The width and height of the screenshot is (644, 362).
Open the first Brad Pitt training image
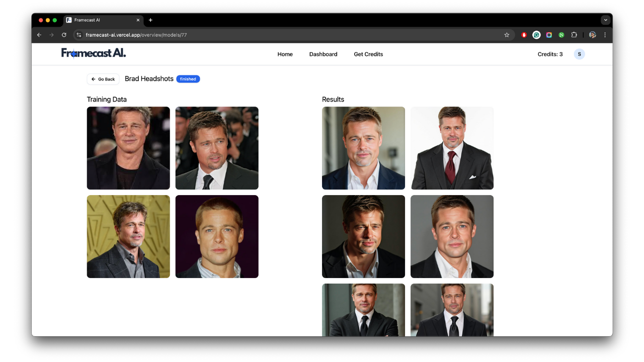coord(128,148)
